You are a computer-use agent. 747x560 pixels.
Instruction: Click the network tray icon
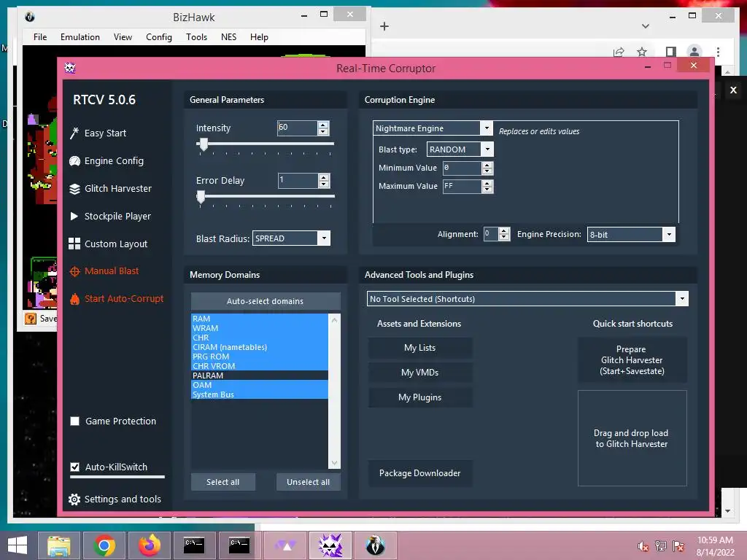pos(661,546)
